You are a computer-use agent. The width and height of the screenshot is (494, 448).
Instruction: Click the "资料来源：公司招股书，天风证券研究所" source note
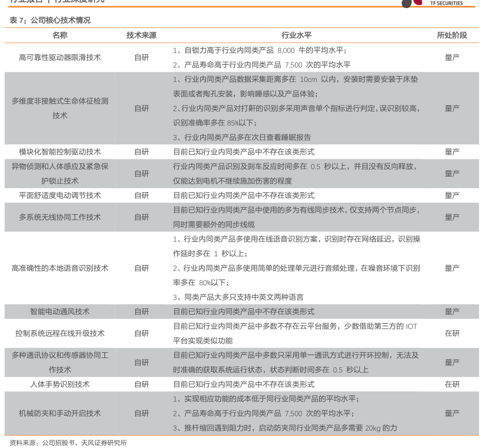click(68, 443)
